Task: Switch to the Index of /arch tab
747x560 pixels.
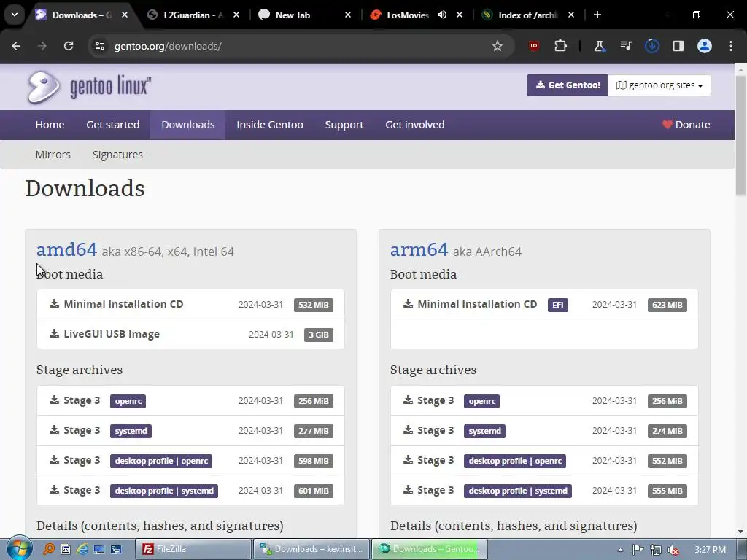Action: point(527,15)
